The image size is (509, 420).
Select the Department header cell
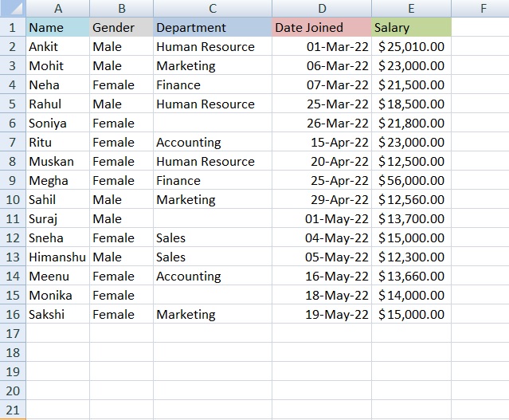pos(212,28)
